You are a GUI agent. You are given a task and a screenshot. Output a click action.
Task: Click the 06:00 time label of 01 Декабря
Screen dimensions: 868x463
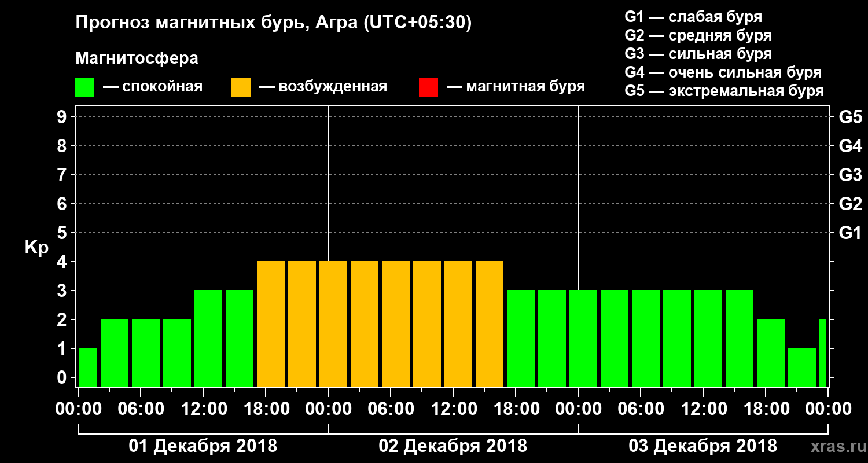click(x=141, y=409)
